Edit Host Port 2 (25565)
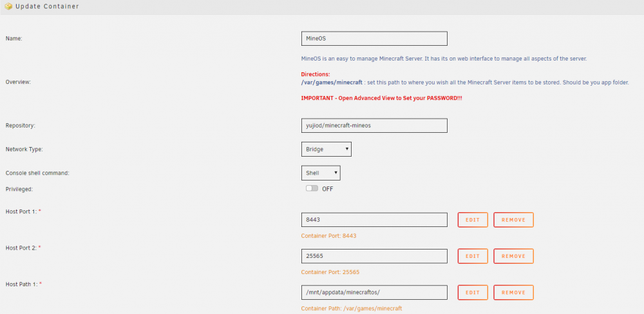 (x=473, y=256)
